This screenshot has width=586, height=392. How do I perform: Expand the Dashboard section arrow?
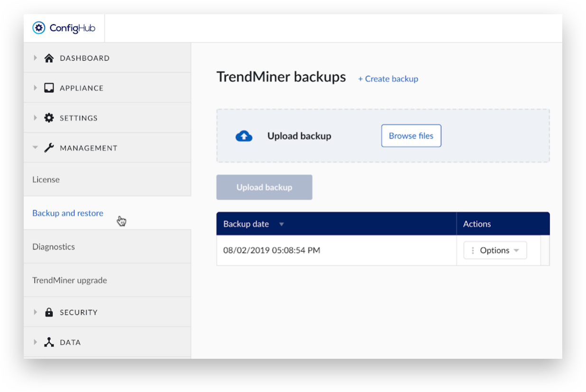35,58
